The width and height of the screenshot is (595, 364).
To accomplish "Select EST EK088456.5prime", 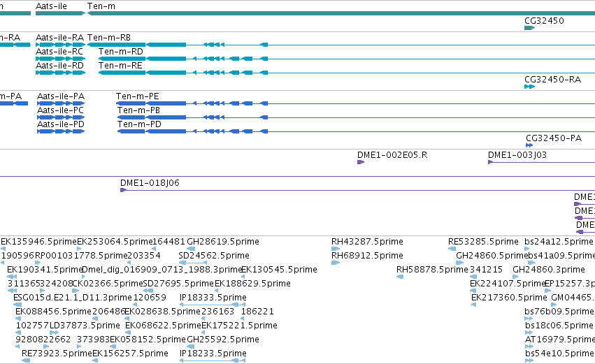I will (54, 312).
